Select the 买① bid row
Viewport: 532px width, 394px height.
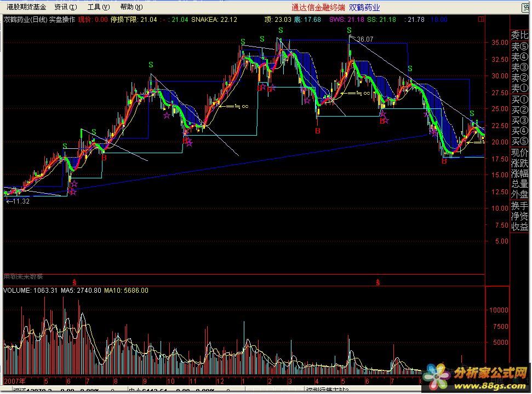tap(519, 100)
